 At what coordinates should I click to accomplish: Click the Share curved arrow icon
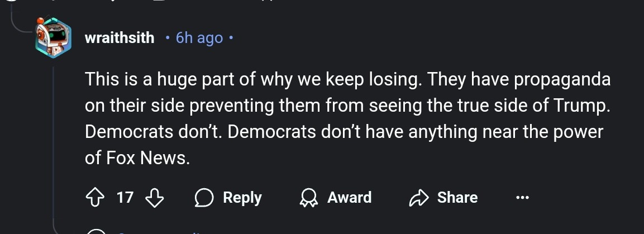coord(418,198)
